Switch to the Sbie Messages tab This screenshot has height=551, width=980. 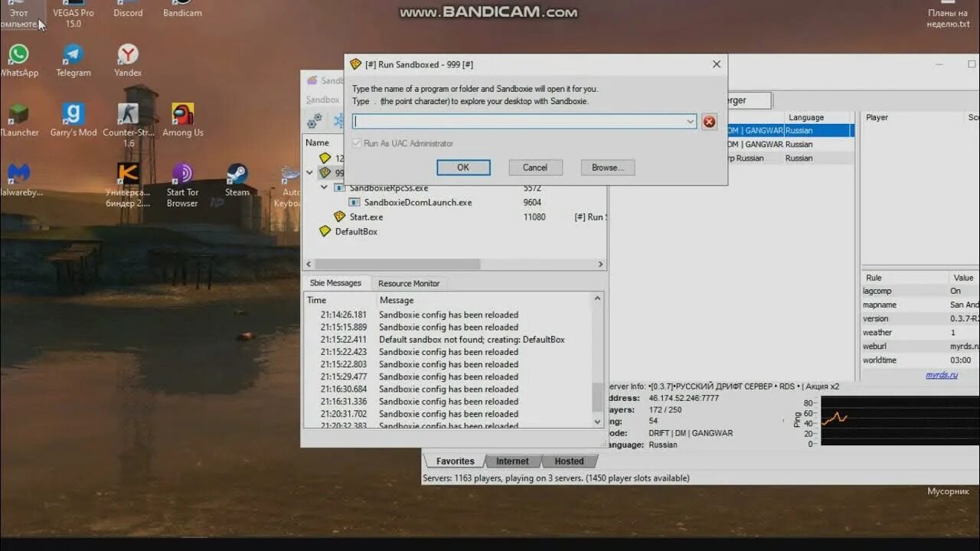[335, 283]
